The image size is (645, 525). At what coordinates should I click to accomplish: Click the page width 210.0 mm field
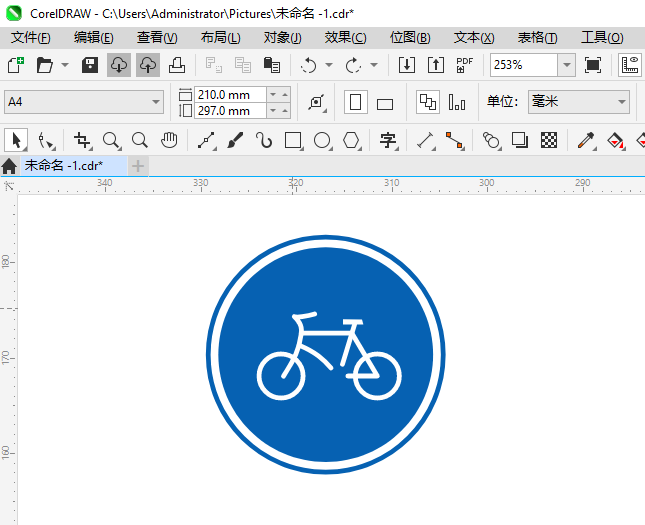(x=230, y=95)
